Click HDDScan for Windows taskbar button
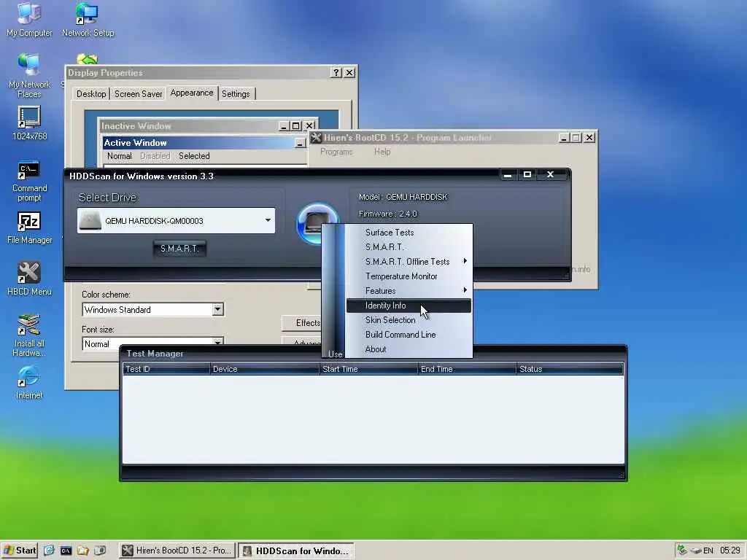This screenshot has height=560, width=747. point(296,551)
